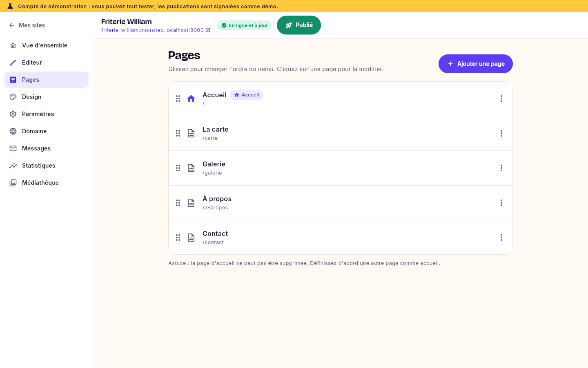
Task: Click the document icon of À propos
Action: click(191, 203)
